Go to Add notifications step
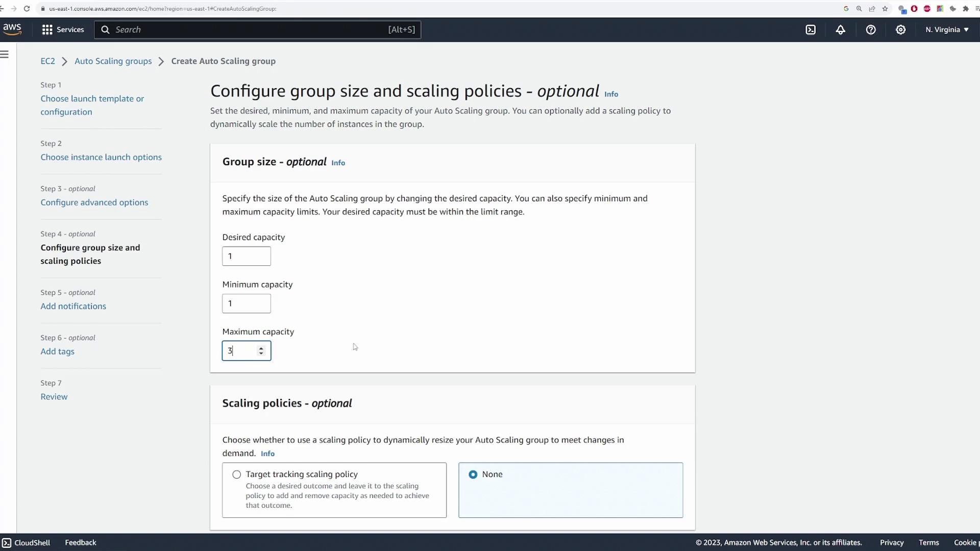 [73, 306]
